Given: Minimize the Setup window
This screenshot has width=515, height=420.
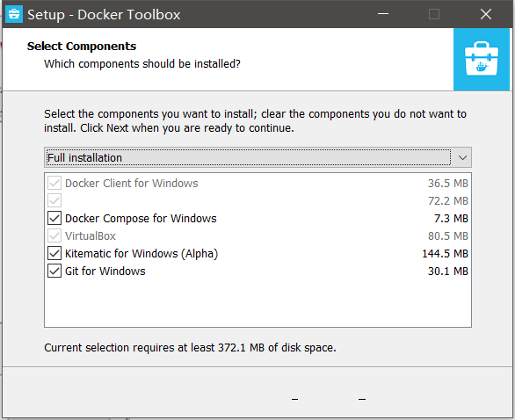Looking at the screenshot, I should pyautogui.click(x=383, y=14).
